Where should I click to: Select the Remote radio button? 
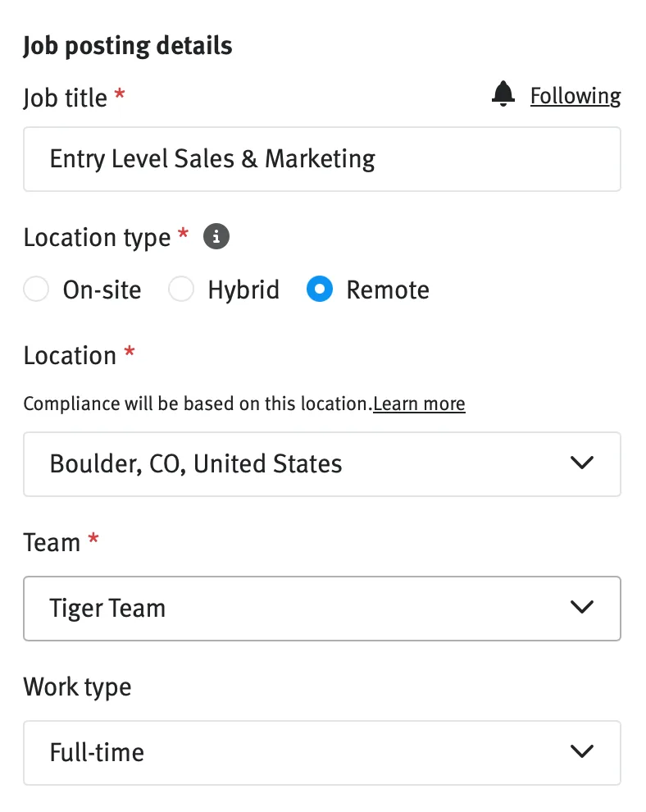(320, 289)
